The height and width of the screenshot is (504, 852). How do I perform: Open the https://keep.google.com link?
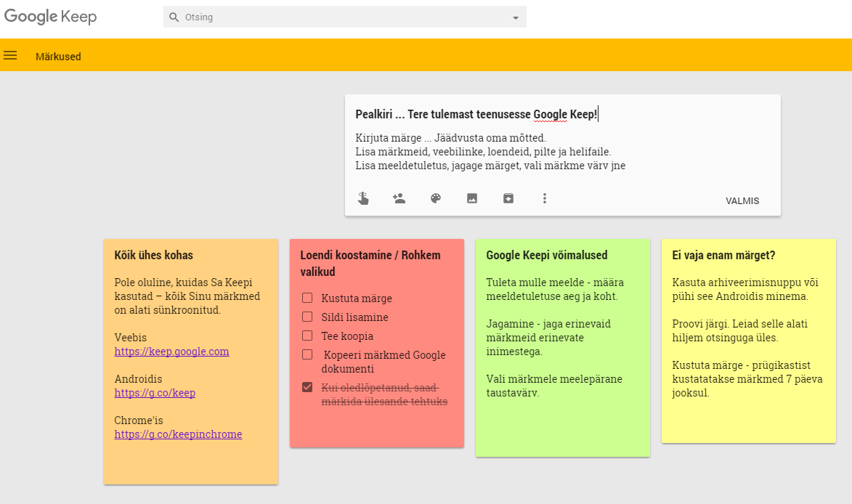click(171, 351)
